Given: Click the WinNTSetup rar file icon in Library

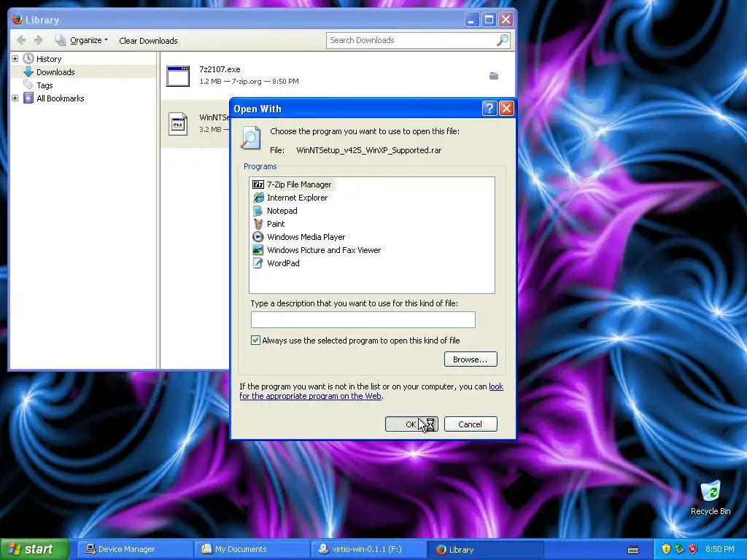Looking at the screenshot, I should pyautogui.click(x=178, y=124).
